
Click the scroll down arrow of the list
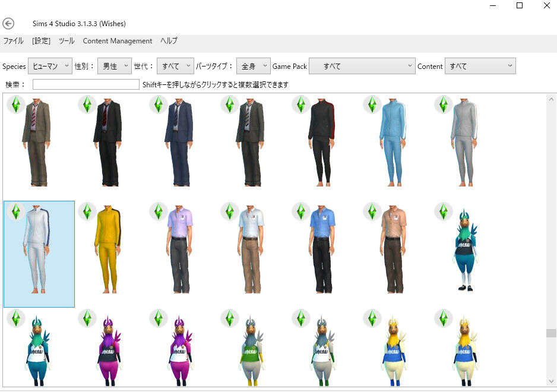pos(551,381)
